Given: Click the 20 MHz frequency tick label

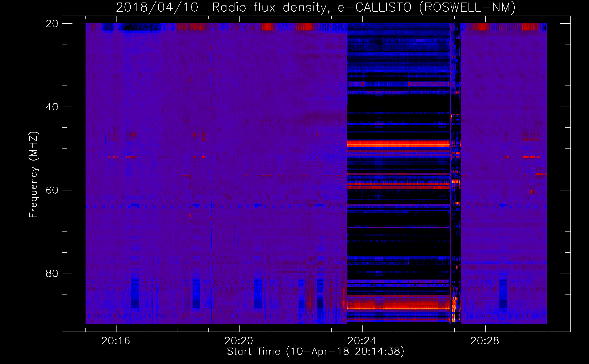Looking at the screenshot, I should [x=52, y=24].
